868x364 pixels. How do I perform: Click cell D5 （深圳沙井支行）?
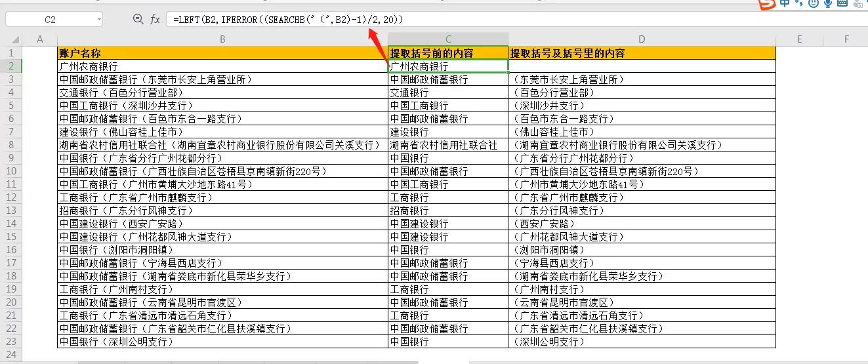642,106
